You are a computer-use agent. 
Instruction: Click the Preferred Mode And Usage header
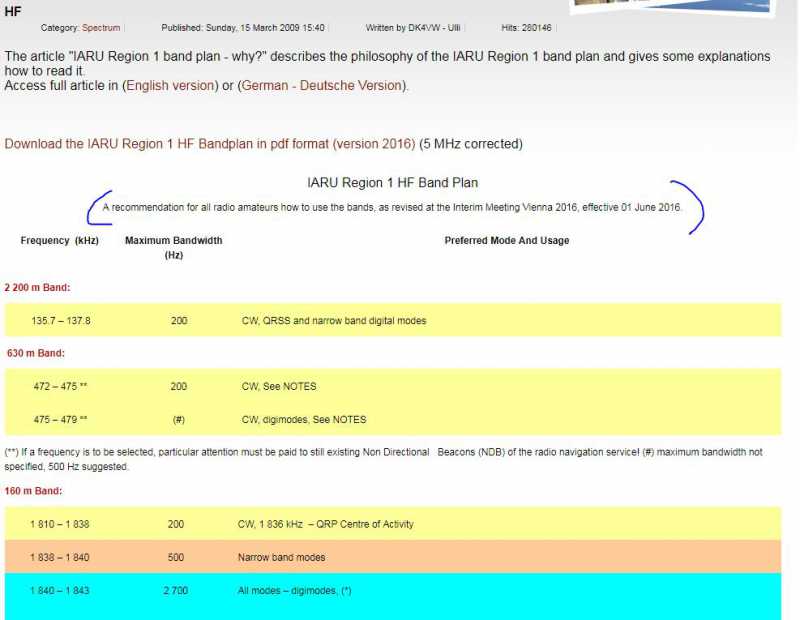pyautogui.click(x=506, y=241)
